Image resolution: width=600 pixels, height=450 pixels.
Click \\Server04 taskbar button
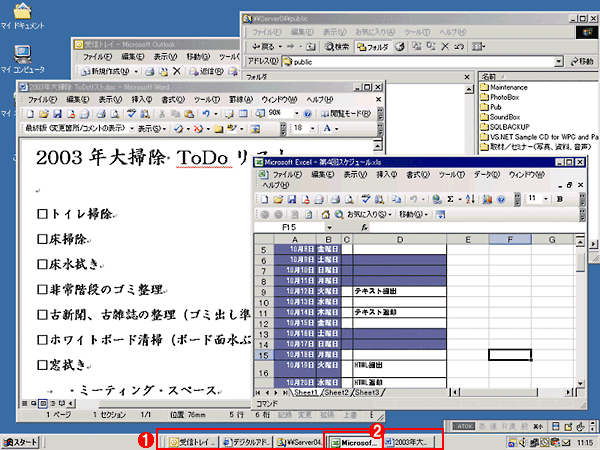click(300, 442)
